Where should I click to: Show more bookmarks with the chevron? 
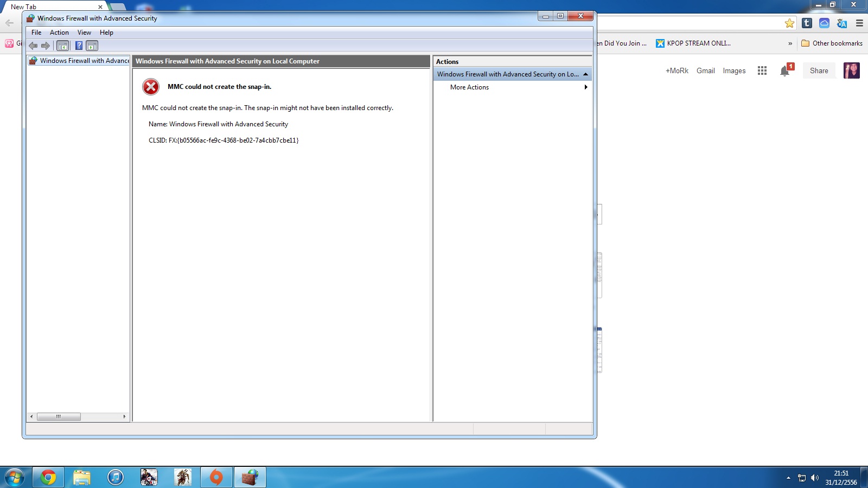(790, 43)
